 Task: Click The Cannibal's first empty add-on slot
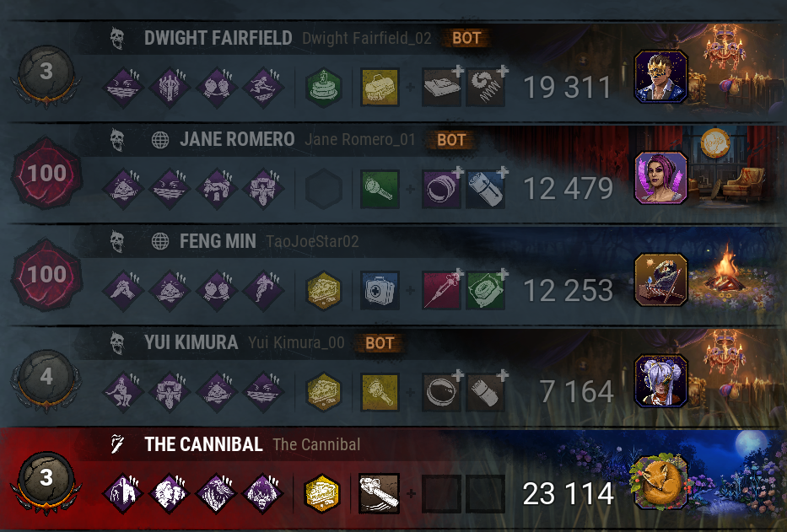[442, 494]
